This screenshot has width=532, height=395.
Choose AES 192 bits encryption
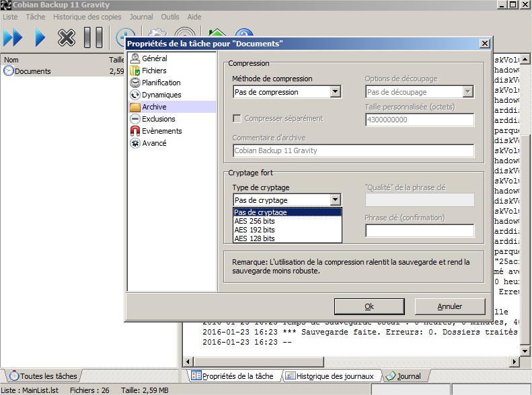[x=287, y=230]
